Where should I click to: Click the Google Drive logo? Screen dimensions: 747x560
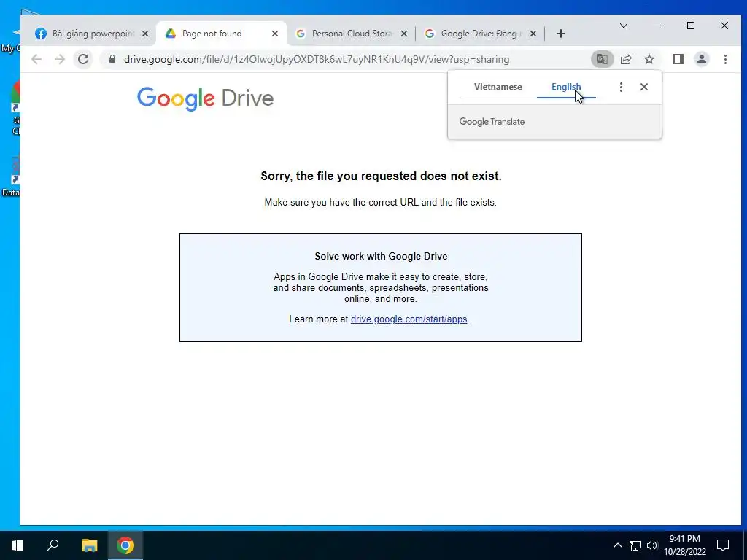(205, 98)
